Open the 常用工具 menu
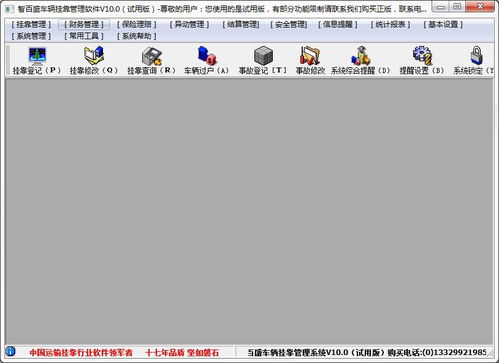Viewport: 499px width, 363px height. [x=84, y=36]
